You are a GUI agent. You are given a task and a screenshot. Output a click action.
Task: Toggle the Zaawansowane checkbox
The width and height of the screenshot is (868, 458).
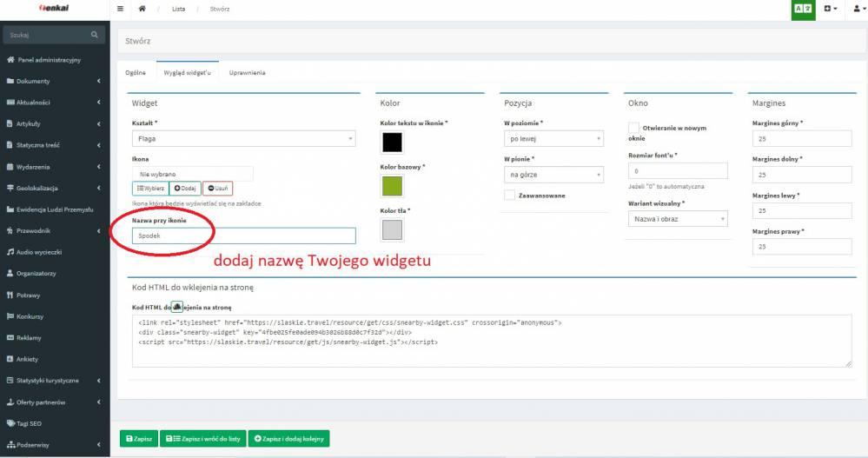pyautogui.click(x=509, y=196)
